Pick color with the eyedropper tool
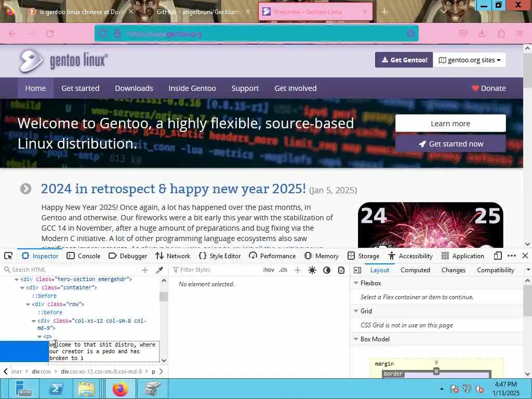The width and height of the screenshot is (532, 399). tap(159, 270)
